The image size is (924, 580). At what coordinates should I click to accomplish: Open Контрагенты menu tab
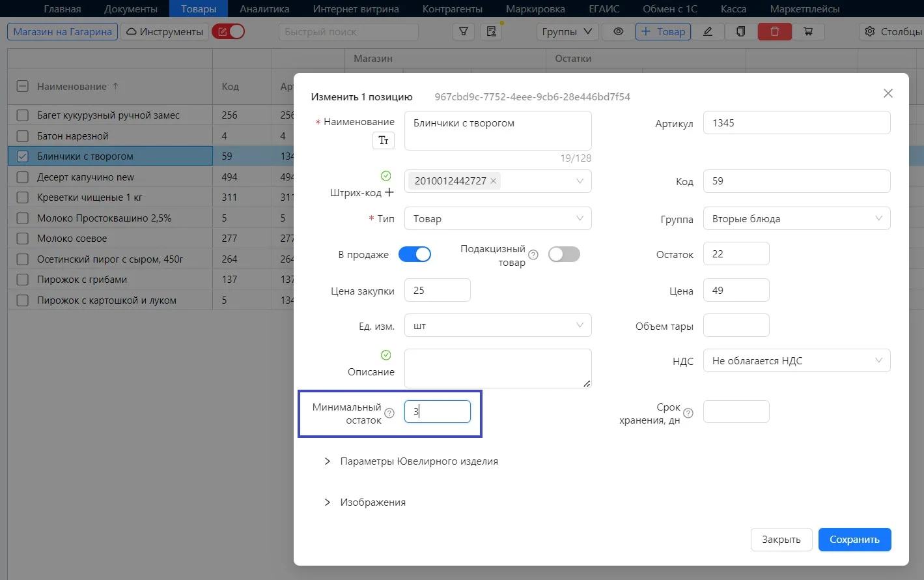coord(453,8)
